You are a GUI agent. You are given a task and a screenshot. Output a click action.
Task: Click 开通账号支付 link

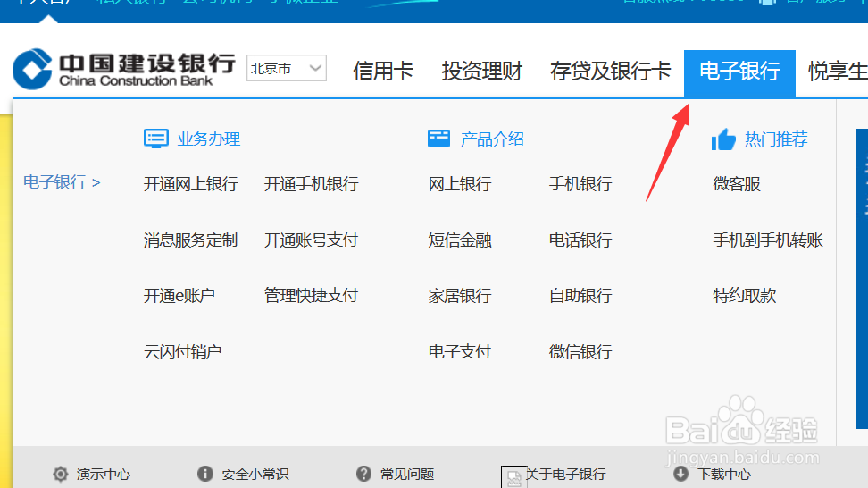pyautogui.click(x=311, y=240)
